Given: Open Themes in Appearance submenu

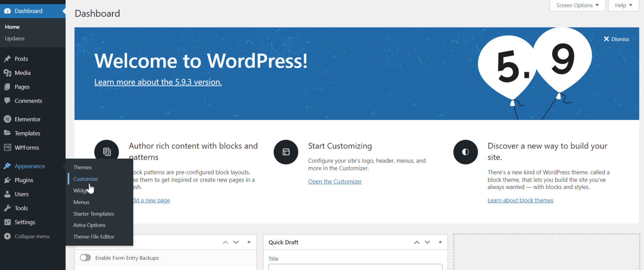Looking at the screenshot, I should [x=83, y=167].
